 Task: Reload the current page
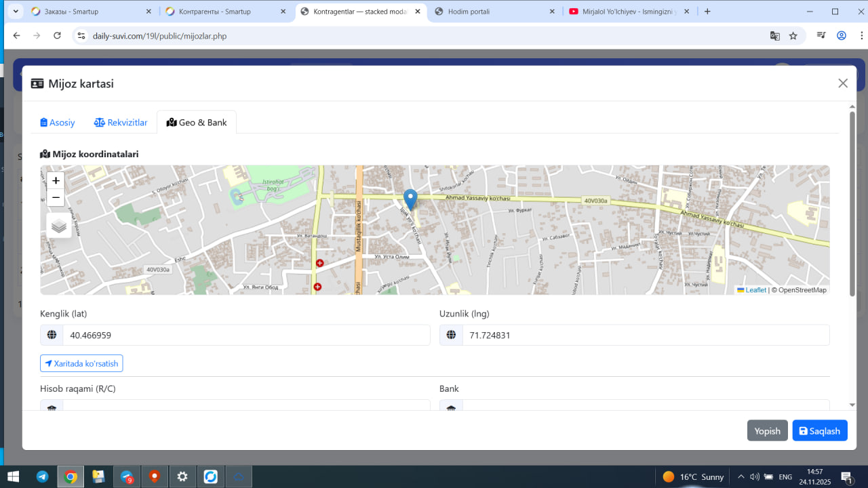coord(57,36)
